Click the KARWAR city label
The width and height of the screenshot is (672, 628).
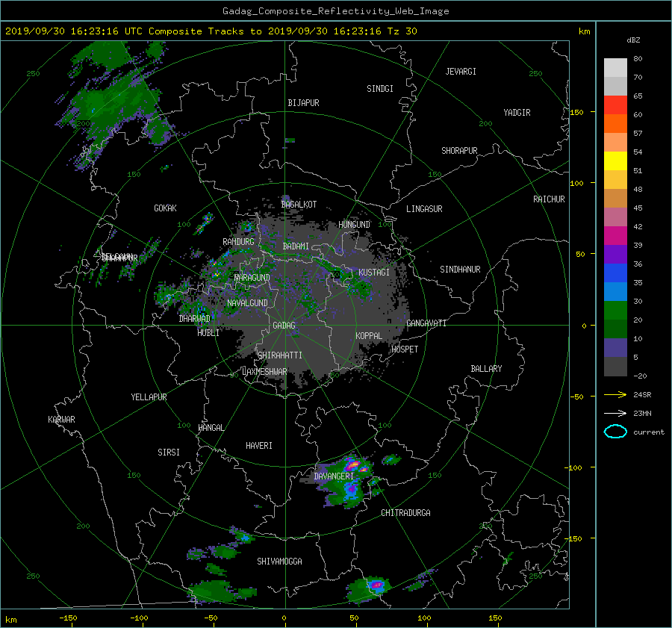pyautogui.click(x=61, y=420)
